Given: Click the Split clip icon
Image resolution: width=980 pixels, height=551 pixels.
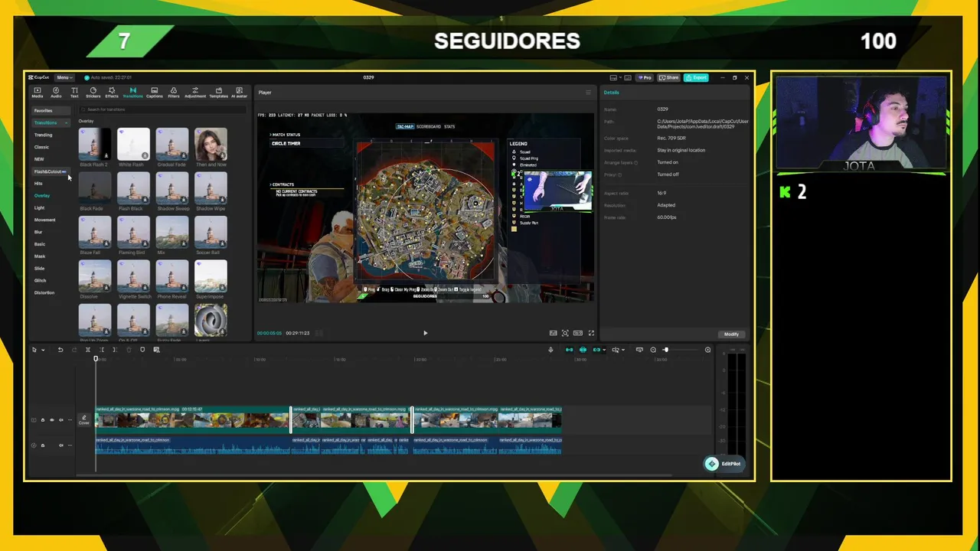Looking at the screenshot, I should (x=88, y=350).
